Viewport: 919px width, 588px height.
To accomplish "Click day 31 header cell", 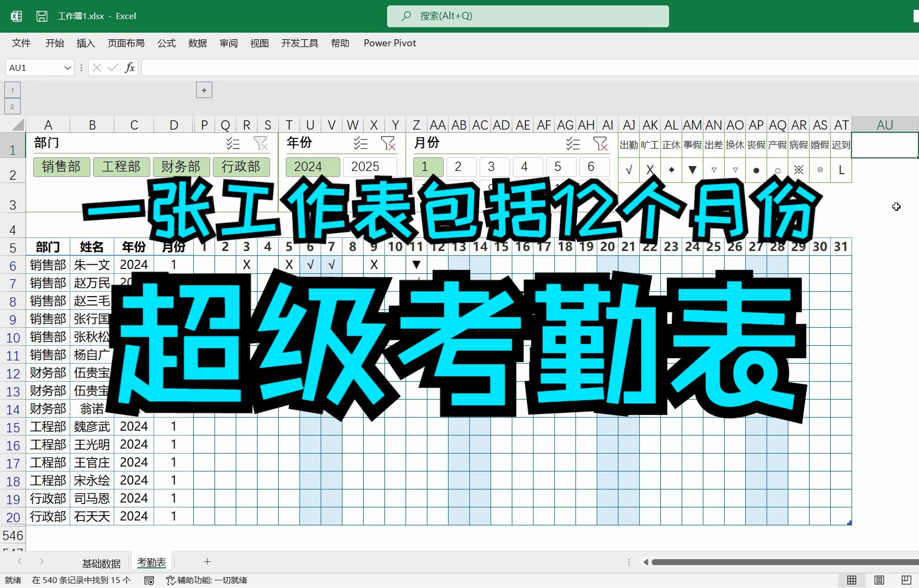I will 841,247.
